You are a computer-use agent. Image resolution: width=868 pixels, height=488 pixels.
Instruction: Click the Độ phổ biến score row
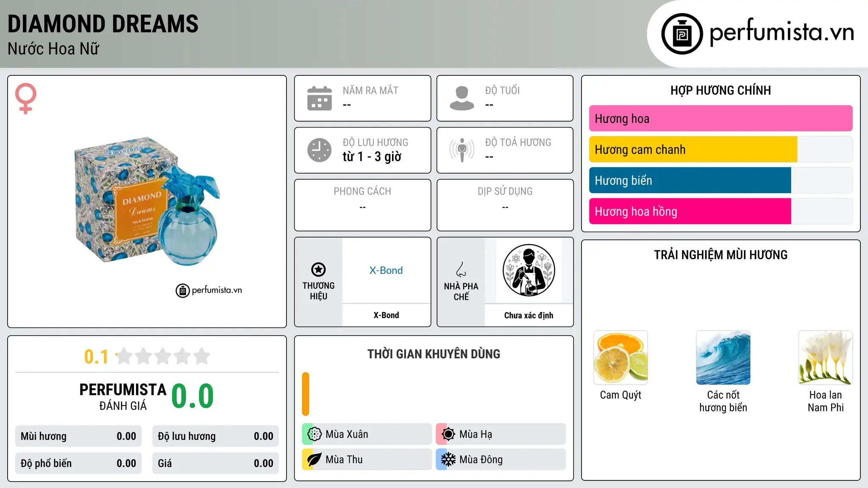(78, 463)
